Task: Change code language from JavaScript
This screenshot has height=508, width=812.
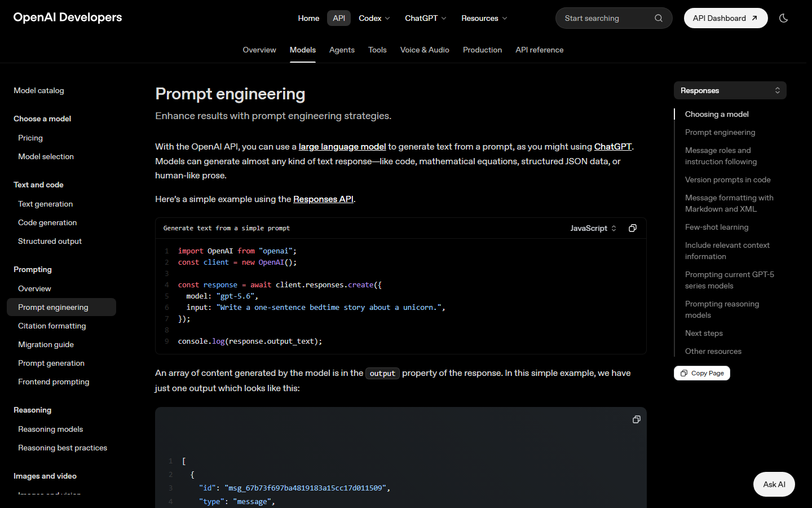Action: 593,228
